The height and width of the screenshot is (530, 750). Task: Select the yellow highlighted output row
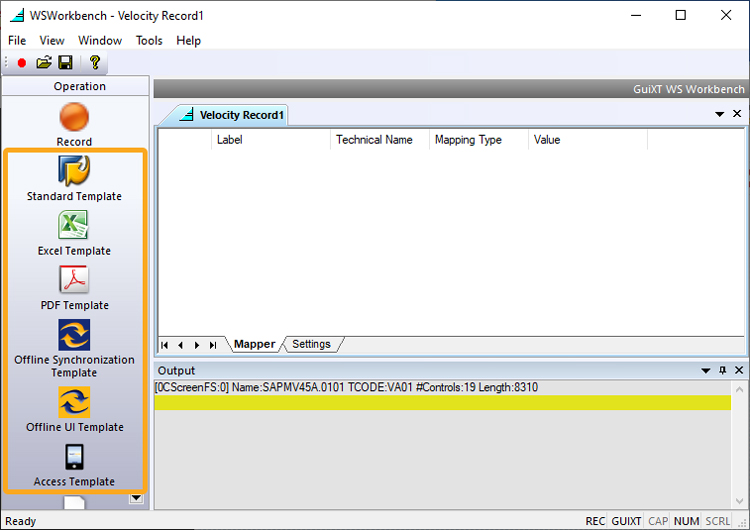[442, 403]
